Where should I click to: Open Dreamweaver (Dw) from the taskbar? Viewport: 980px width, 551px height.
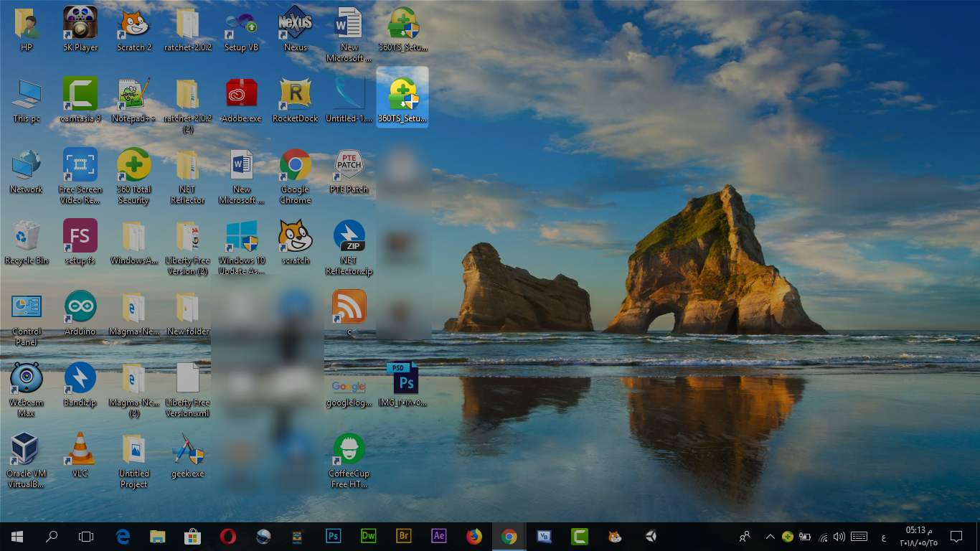point(369,536)
